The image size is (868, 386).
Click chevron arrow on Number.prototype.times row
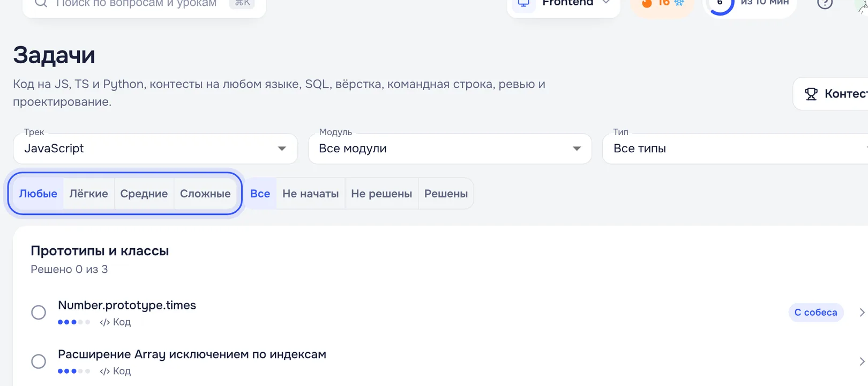click(x=862, y=313)
